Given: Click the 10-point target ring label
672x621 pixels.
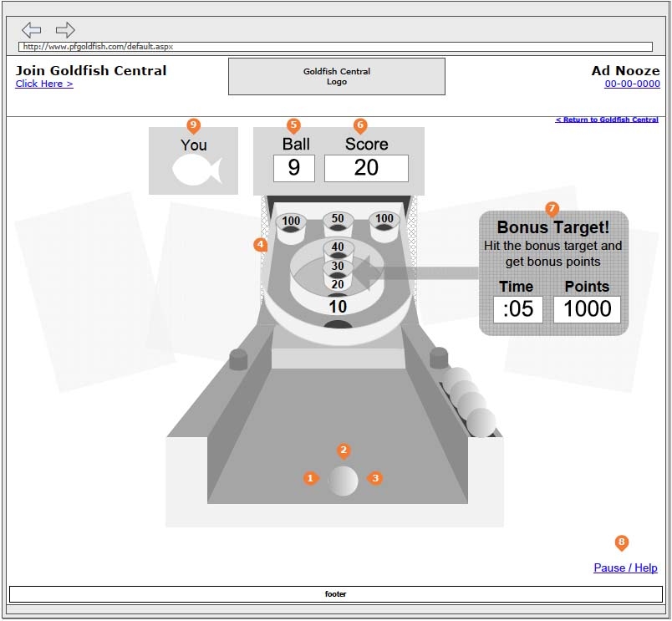Looking at the screenshot, I should coord(338,307).
